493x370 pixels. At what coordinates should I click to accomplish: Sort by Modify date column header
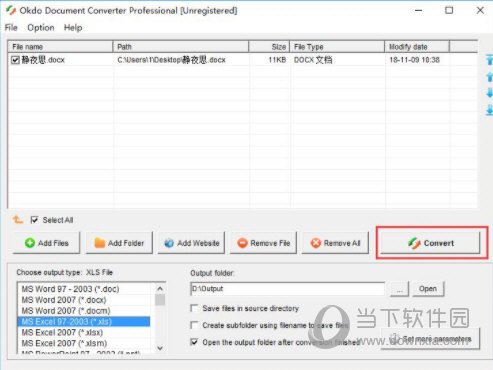pyautogui.click(x=417, y=47)
